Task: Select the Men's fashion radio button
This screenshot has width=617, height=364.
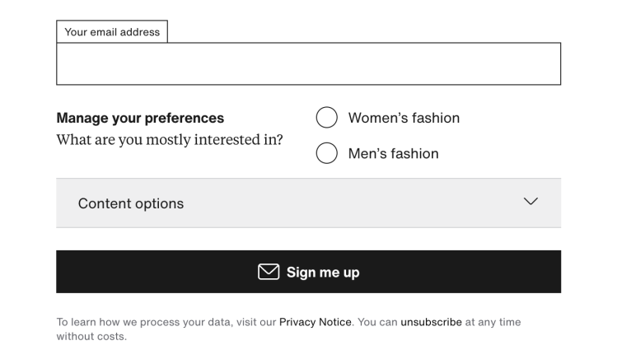Action: pos(327,153)
